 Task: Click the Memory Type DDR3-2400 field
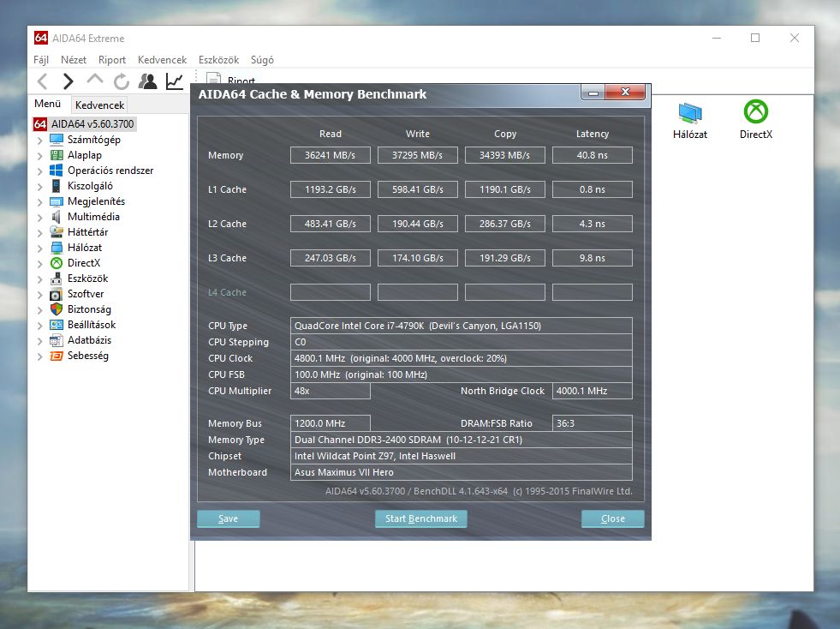(x=462, y=440)
